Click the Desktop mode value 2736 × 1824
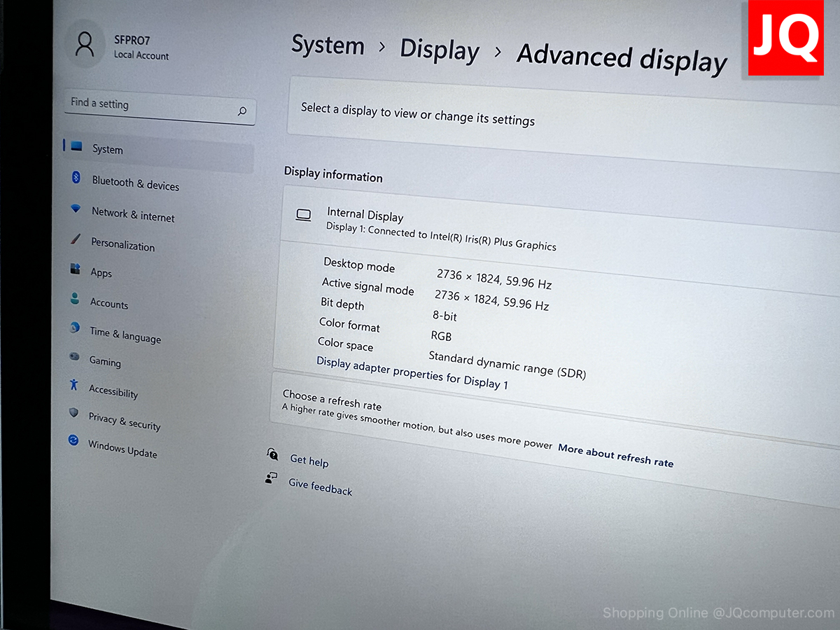The height and width of the screenshot is (630, 840). 494,279
